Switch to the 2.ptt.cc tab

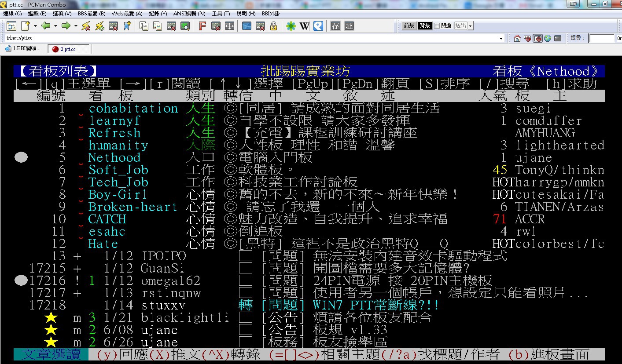click(68, 49)
